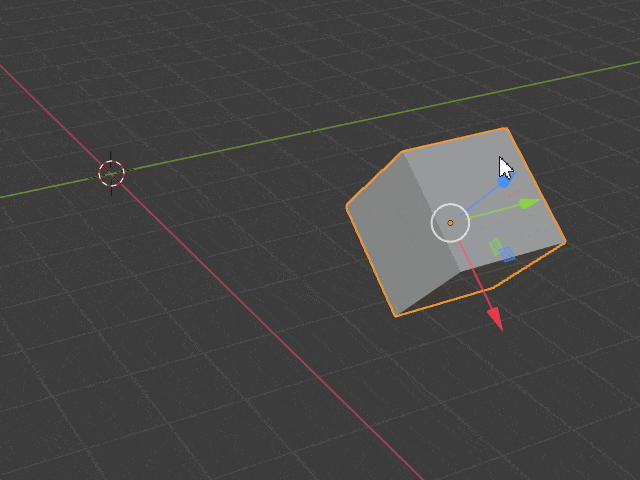Select the blue square plane-constraint gizmo handle
The height and width of the screenshot is (480, 640).
coord(507,254)
